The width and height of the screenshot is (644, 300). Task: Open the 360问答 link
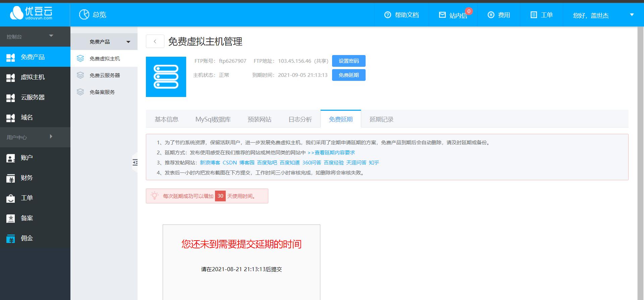pyautogui.click(x=312, y=162)
